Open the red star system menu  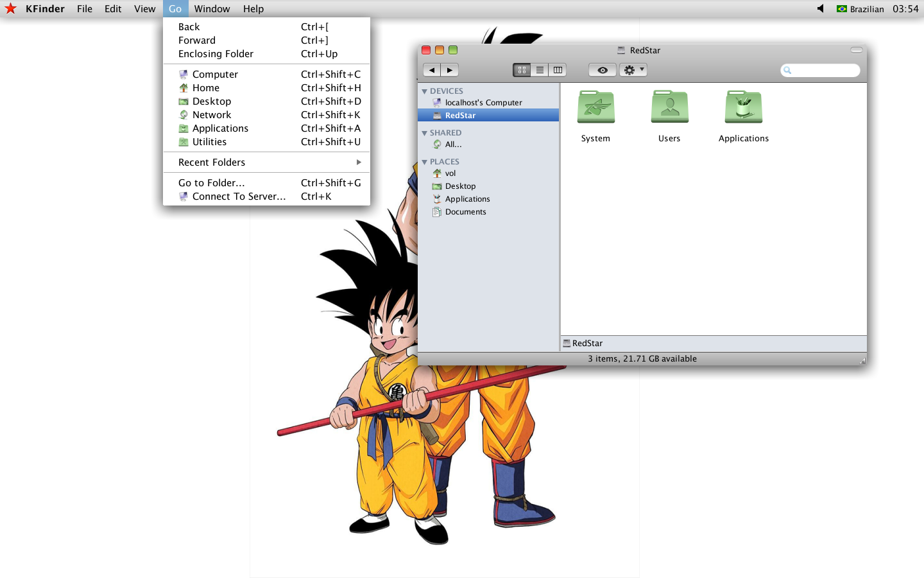click(10, 8)
